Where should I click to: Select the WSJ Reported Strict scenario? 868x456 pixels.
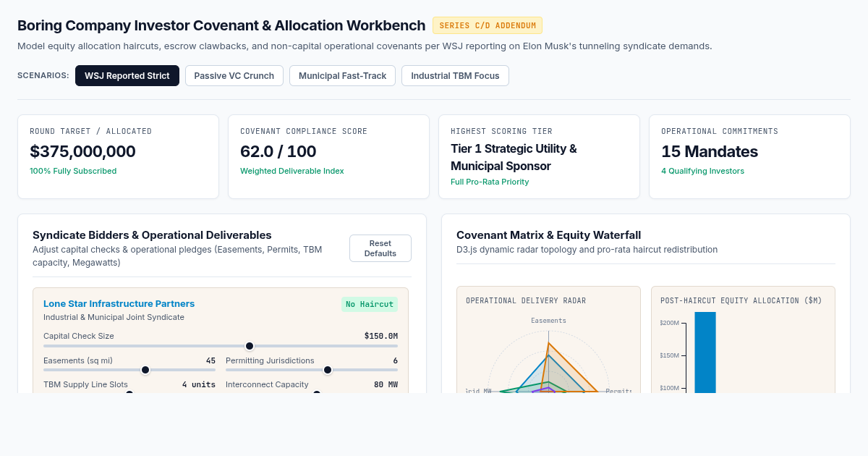click(x=127, y=76)
